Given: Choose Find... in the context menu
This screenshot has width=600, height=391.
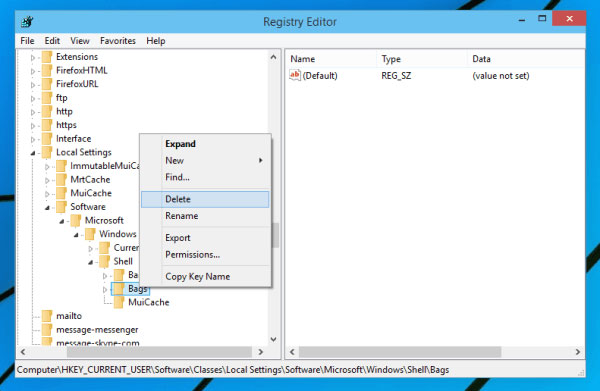Looking at the screenshot, I should 205,177.
